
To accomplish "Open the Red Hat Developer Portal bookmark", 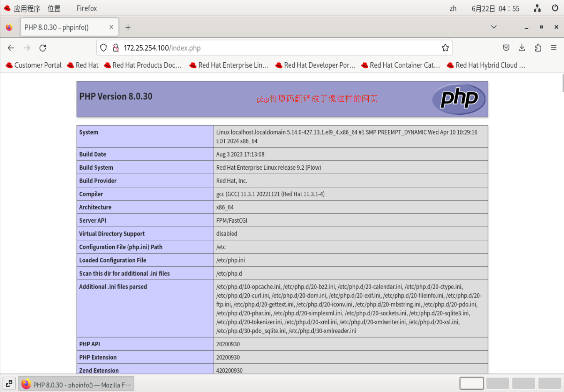I will pyautogui.click(x=315, y=65).
